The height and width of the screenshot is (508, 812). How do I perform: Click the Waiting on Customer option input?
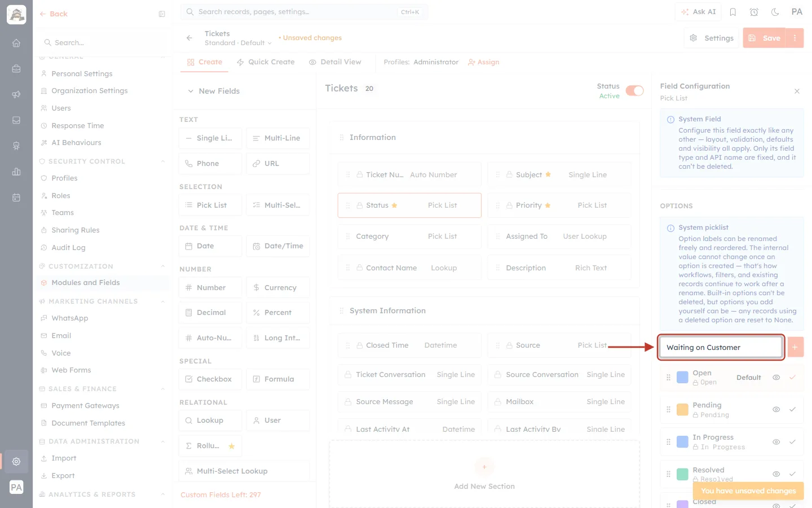pos(721,347)
